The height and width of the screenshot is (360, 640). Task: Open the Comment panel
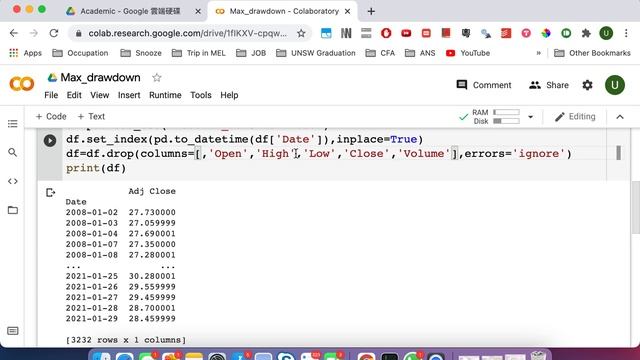tap(484, 85)
